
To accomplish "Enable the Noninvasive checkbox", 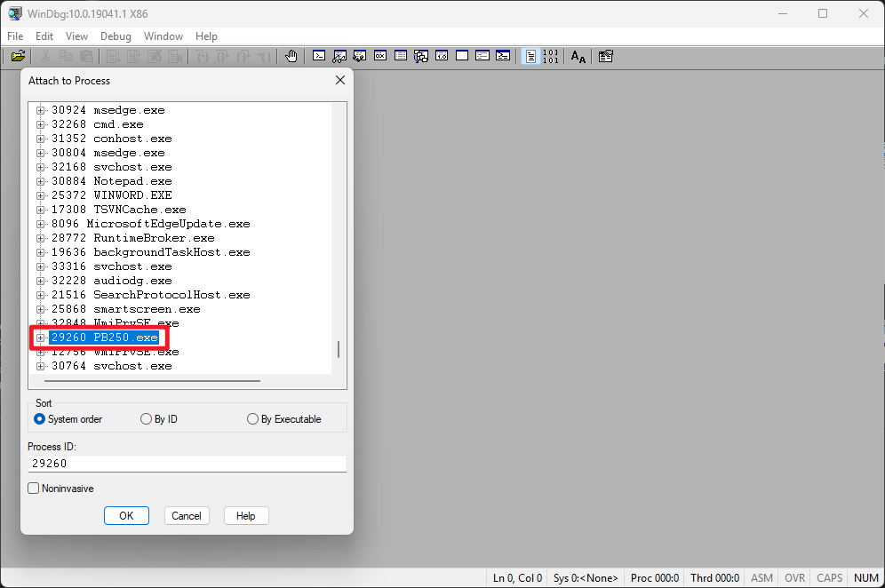I will [x=34, y=489].
